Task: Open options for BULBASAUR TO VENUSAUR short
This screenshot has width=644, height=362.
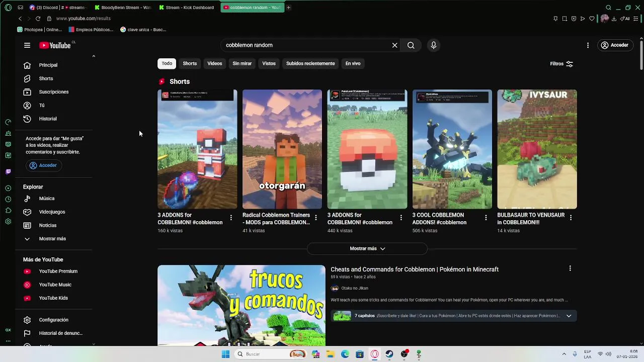Action: pyautogui.click(x=571, y=218)
